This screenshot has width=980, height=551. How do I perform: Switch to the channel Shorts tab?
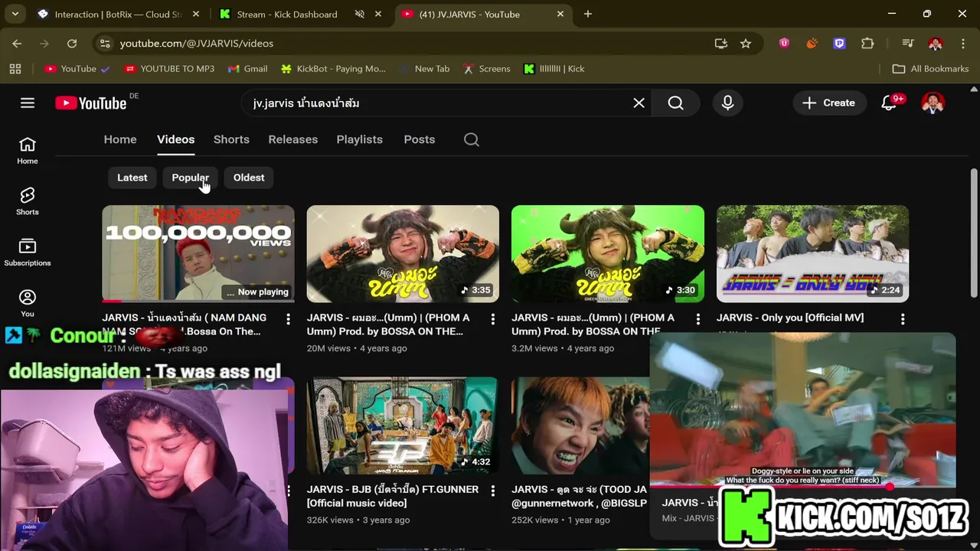point(231,139)
